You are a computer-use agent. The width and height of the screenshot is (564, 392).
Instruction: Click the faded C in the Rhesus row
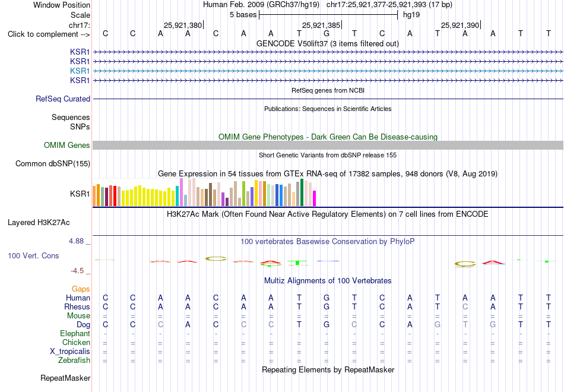465,306
